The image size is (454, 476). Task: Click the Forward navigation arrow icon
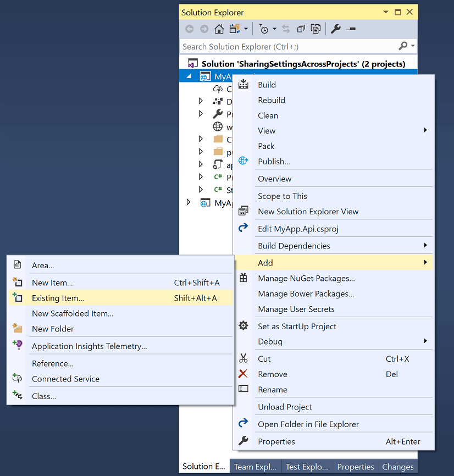[x=204, y=29]
